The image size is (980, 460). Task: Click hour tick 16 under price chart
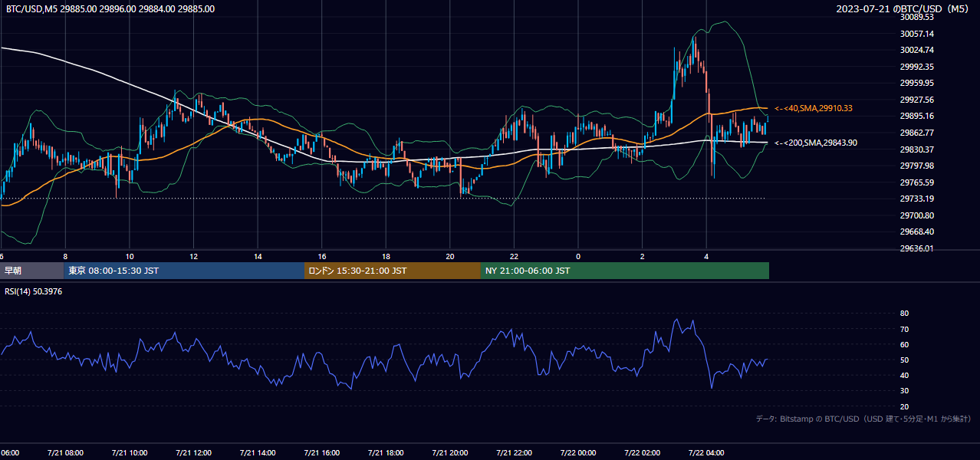click(x=322, y=256)
